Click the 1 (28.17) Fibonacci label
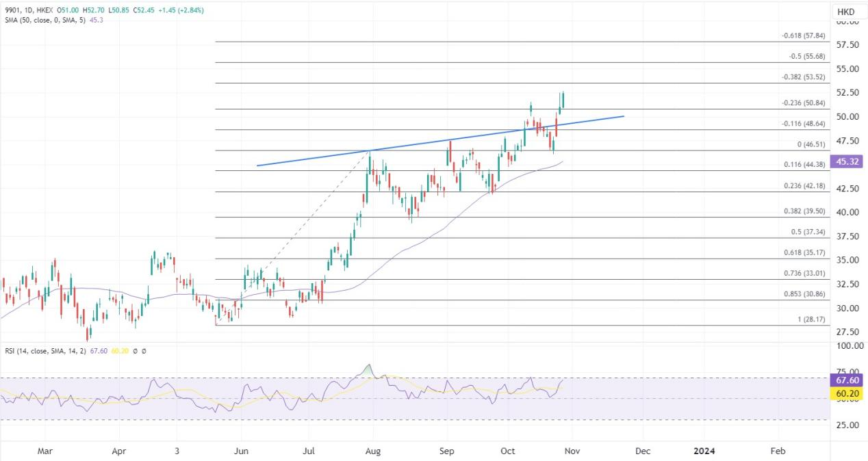 click(x=811, y=319)
